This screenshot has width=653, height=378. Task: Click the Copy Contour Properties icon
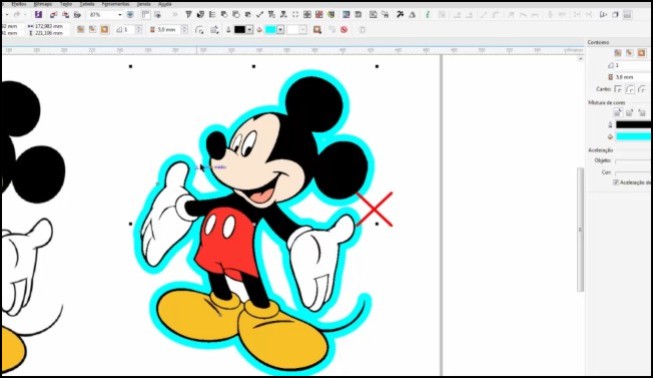[332, 30]
